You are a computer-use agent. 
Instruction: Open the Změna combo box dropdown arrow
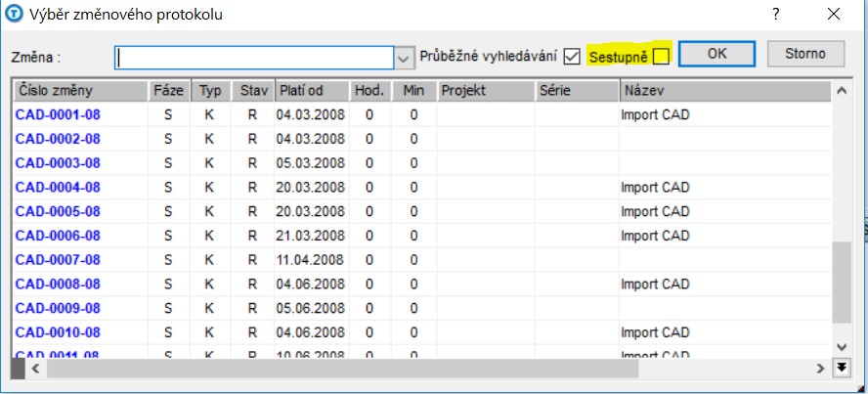pyautogui.click(x=404, y=58)
